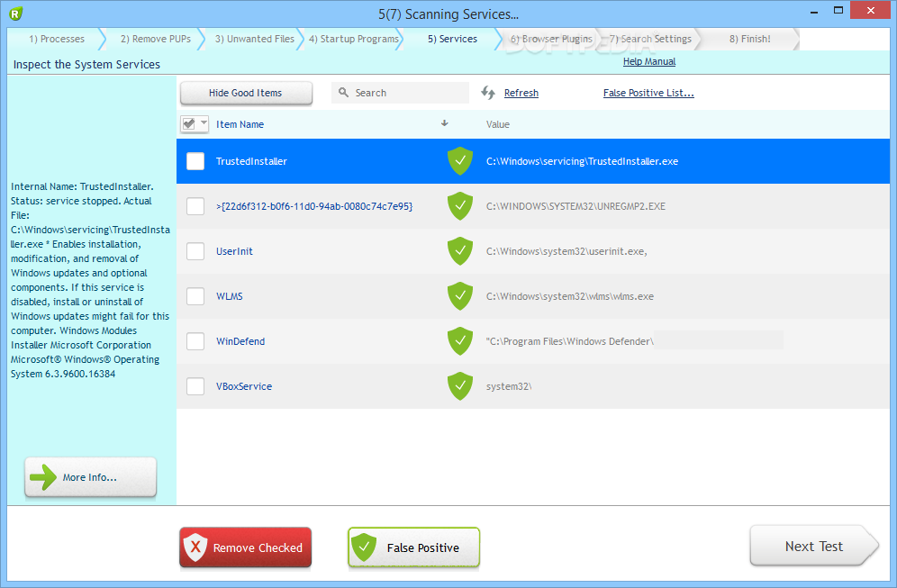Click the magnifier icon in search box
897x588 pixels.
[343, 92]
